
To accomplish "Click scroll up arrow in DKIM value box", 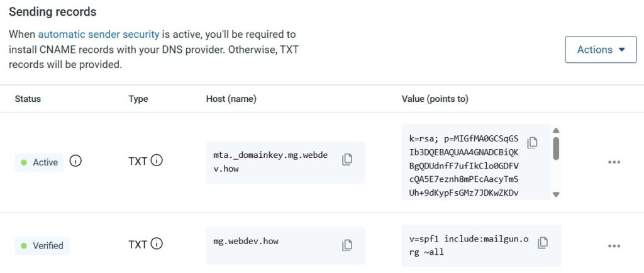I will 556,131.
